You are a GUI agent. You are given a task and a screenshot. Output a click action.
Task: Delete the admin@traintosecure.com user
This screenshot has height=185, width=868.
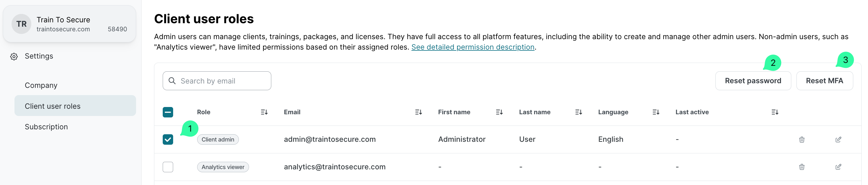pyautogui.click(x=802, y=139)
